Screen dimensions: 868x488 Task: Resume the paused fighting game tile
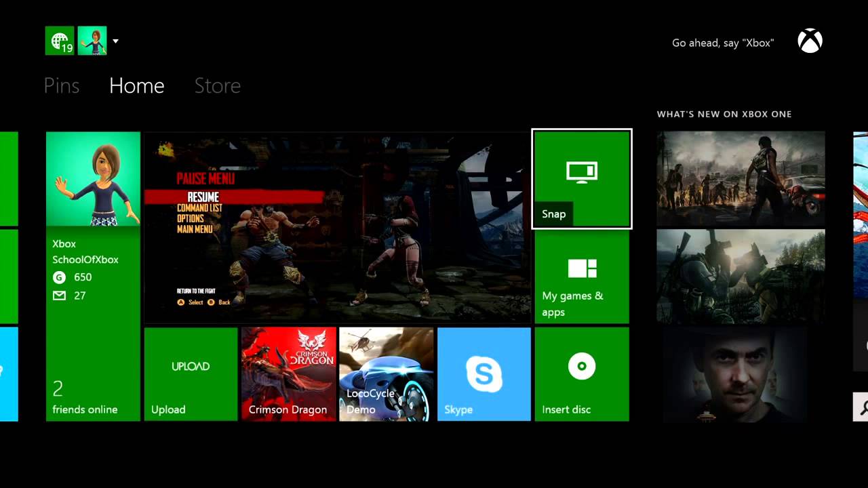point(337,227)
